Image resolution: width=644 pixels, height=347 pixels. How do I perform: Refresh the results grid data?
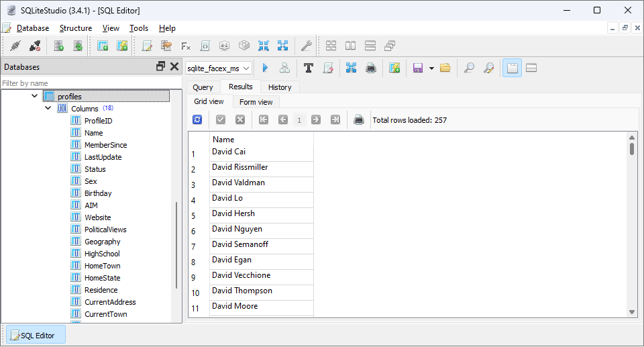pyautogui.click(x=197, y=119)
